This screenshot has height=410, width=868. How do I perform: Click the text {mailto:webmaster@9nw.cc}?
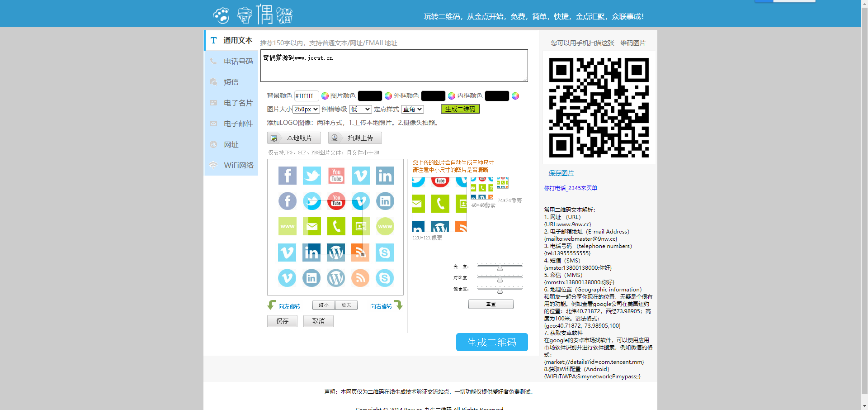point(580,239)
